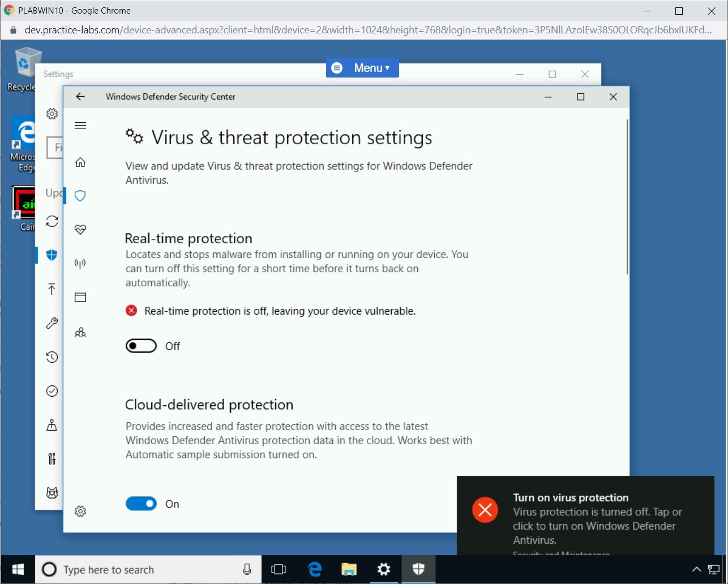
Task: Open Windows Start menu
Action: [x=18, y=569]
